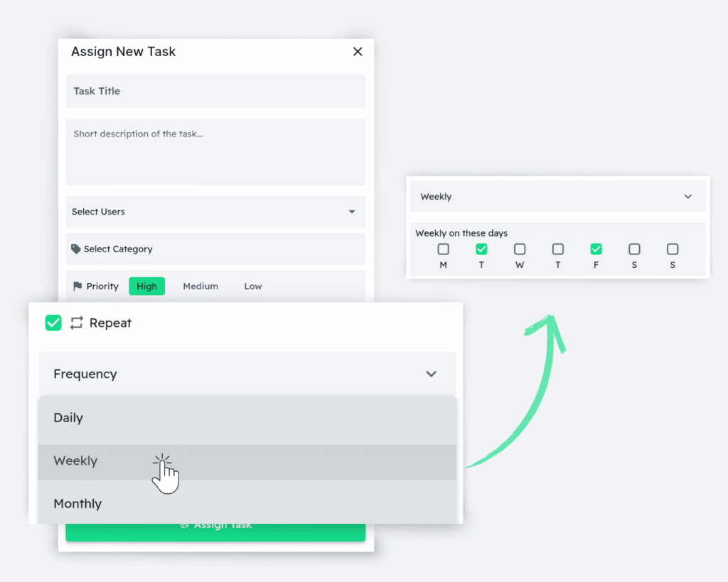This screenshot has height=582, width=728.
Task: Uncheck the Tuesday checkbox
Action: click(481, 249)
